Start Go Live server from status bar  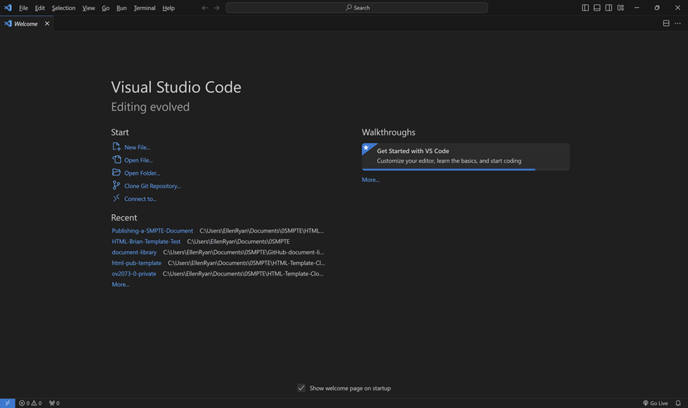[x=656, y=403]
